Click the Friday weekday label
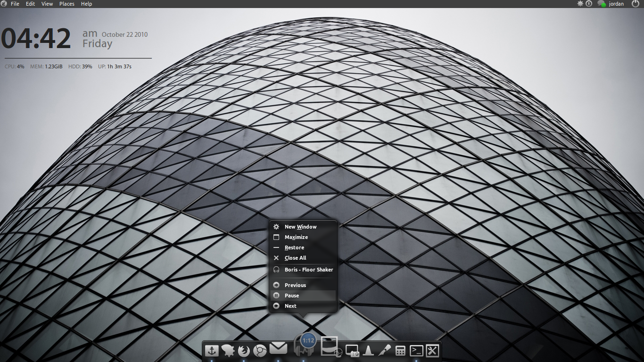The width and height of the screenshot is (644, 362). click(x=97, y=44)
